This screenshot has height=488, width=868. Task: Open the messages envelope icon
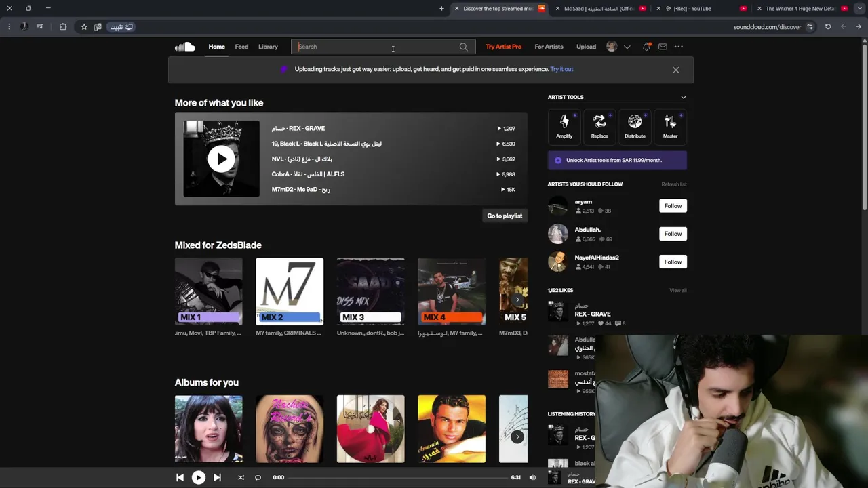[663, 47]
